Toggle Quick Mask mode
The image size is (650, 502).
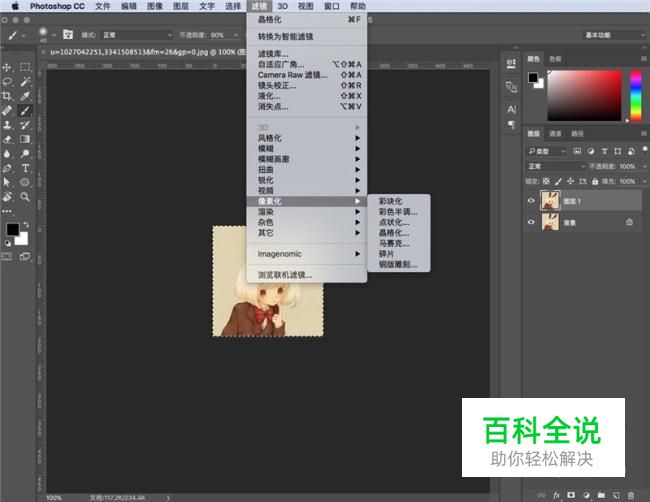click(x=7, y=257)
